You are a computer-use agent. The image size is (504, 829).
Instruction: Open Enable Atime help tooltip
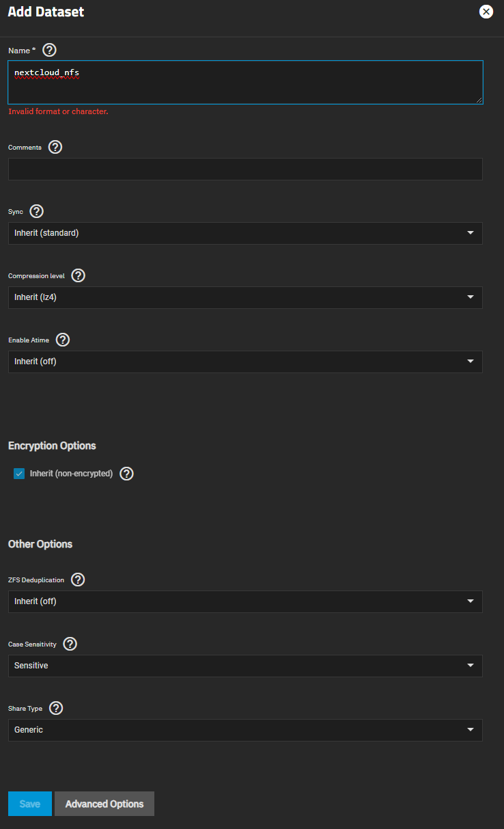click(x=63, y=340)
